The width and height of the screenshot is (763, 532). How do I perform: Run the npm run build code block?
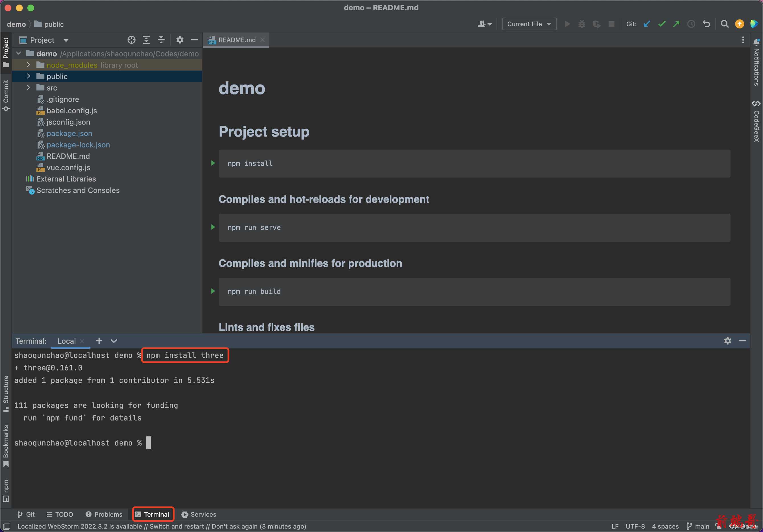click(213, 291)
